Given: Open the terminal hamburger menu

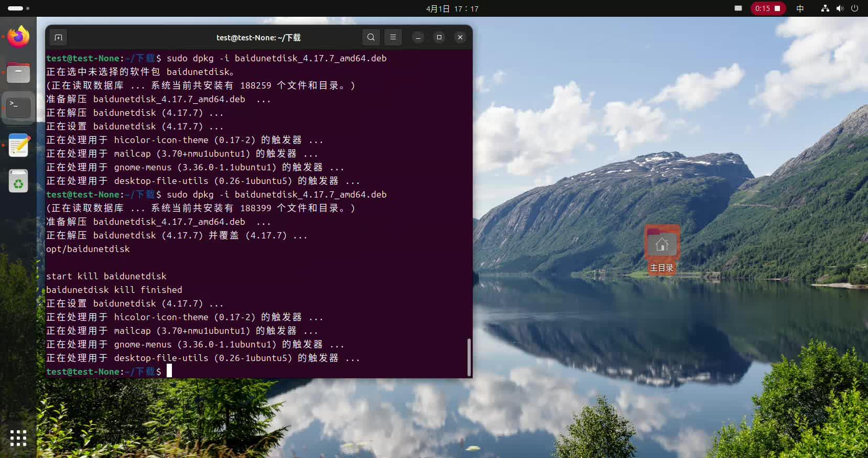Looking at the screenshot, I should pos(393,37).
